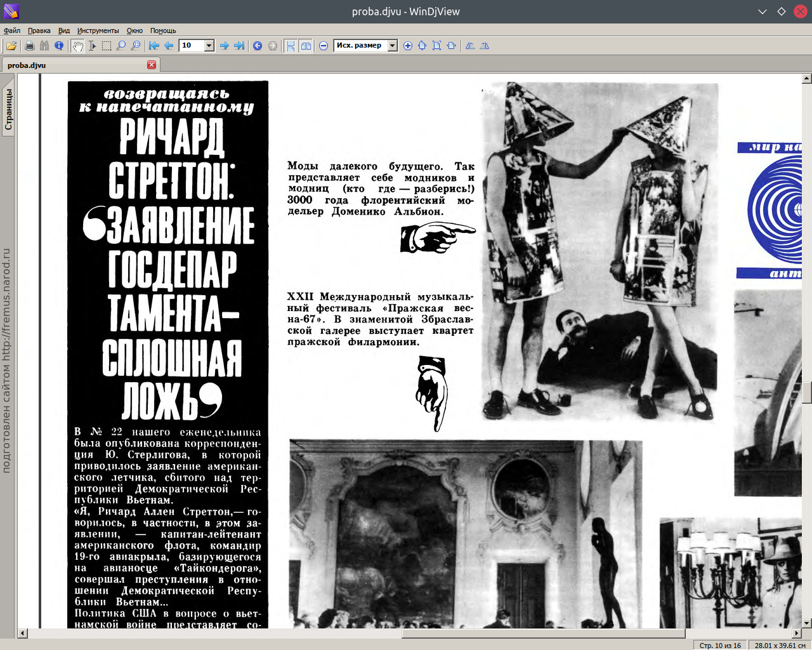This screenshot has height=650, width=812.
Task: Click the status text Стр. 10 из 16
Action: 720,646
